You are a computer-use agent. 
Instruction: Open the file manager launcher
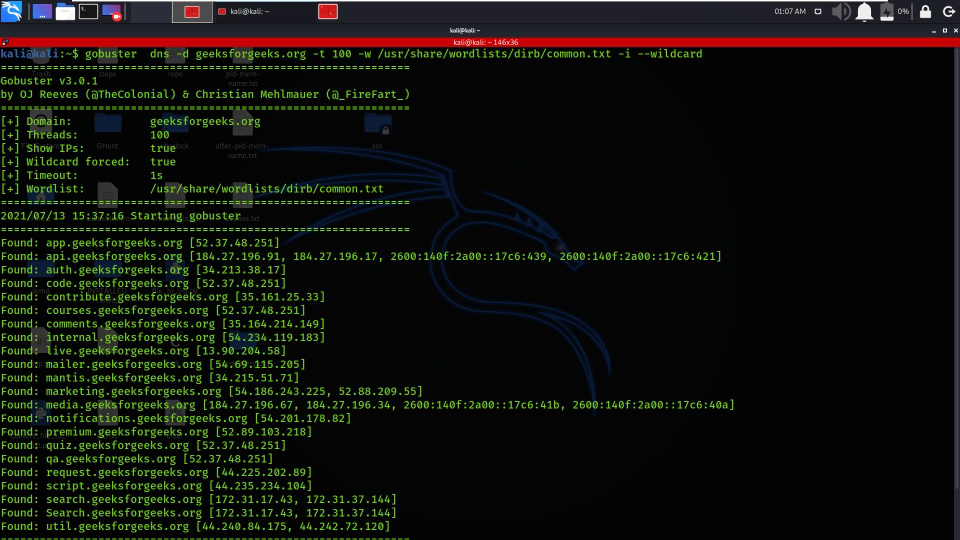point(65,12)
